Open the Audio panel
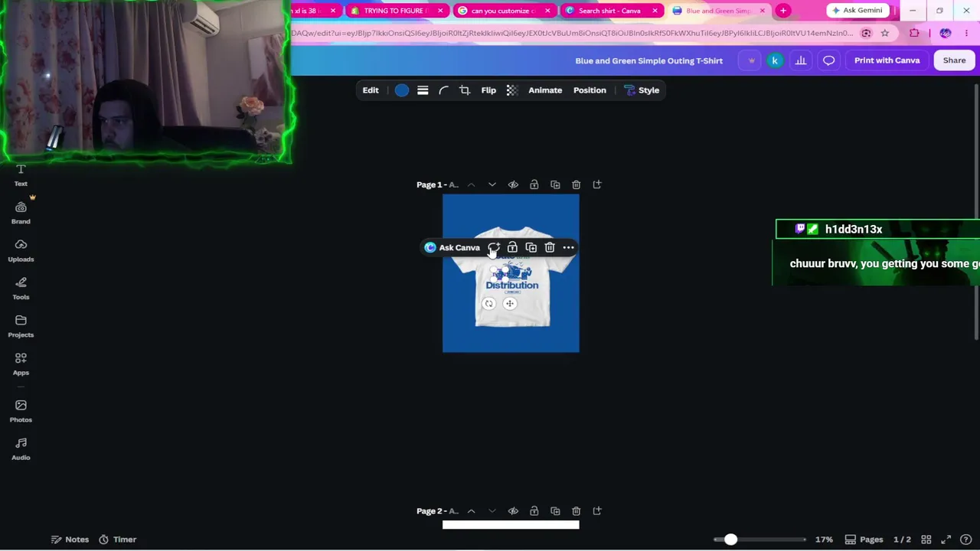 coord(21,448)
